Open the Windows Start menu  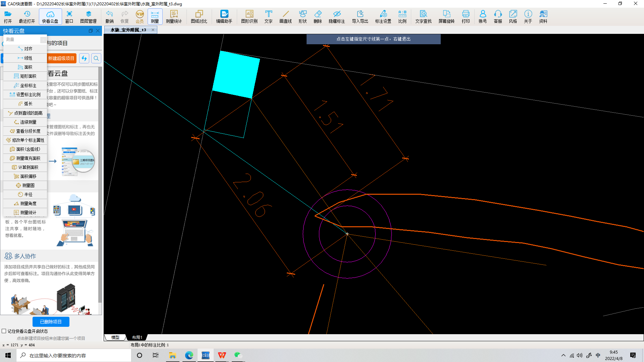[x=8, y=355]
